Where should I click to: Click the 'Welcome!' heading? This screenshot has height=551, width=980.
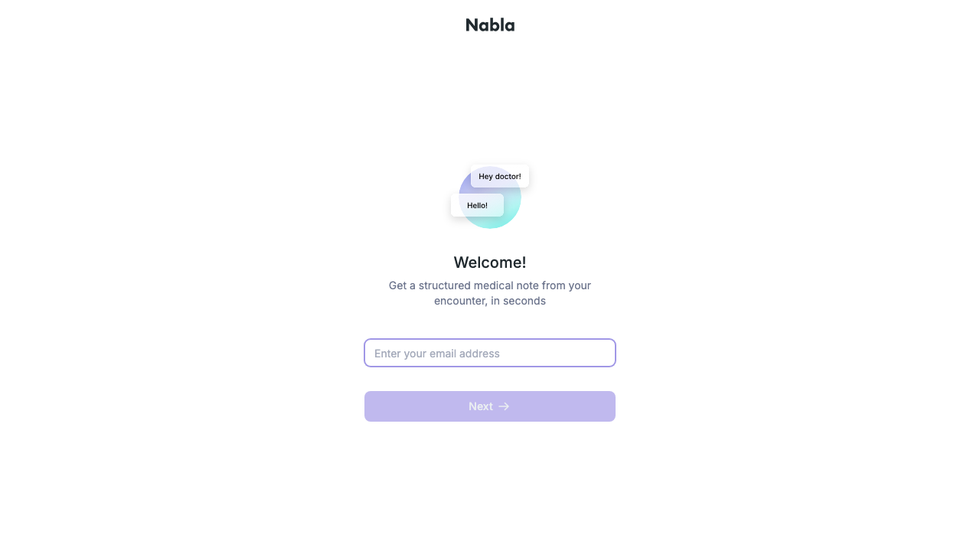tap(490, 262)
